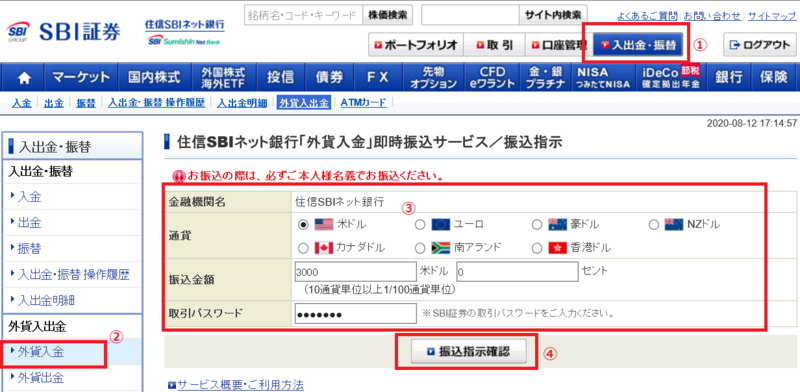Open the 金・銀 プラチナ nav tab

point(545,78)
